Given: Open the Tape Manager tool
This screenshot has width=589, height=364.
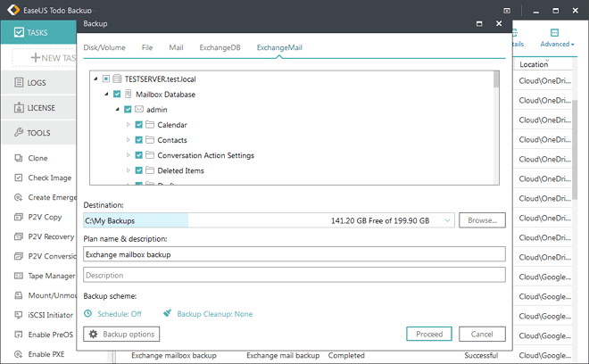Looking at the screenshot, I should (45, 276).
